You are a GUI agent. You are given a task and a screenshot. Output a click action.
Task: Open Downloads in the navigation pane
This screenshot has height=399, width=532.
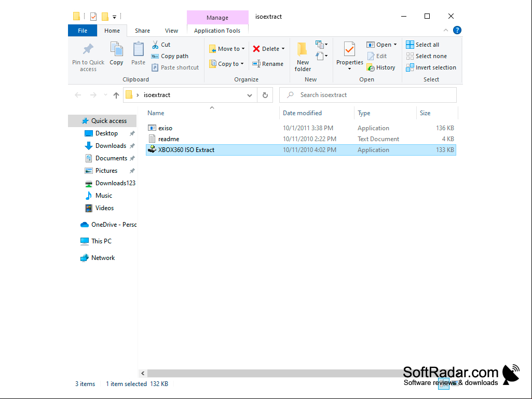click(106, 146)
